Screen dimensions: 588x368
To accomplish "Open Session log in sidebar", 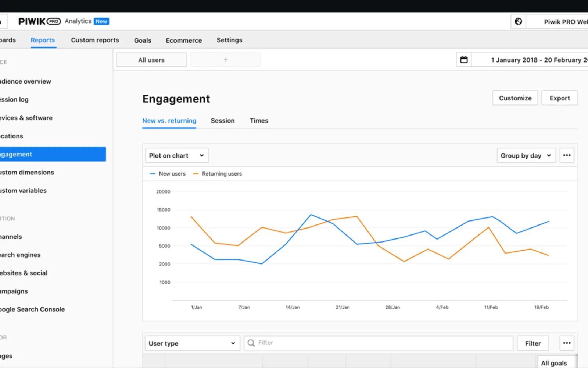I will click(14, 99).
